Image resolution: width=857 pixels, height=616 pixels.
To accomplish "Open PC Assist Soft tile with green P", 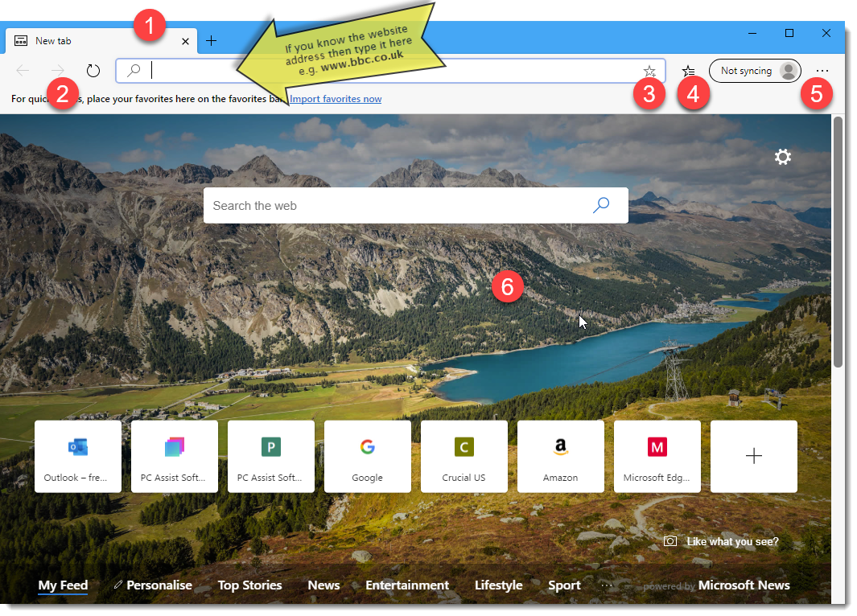I will click(x=271, y=457).
